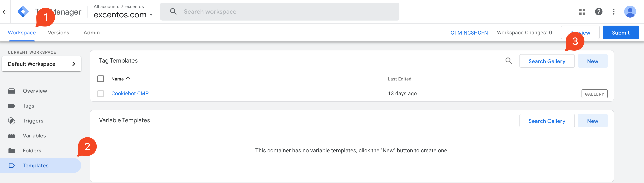644x183 pixels.
Task: Open the excentos.com container dropdown
Action: click(x=123, y=15)
